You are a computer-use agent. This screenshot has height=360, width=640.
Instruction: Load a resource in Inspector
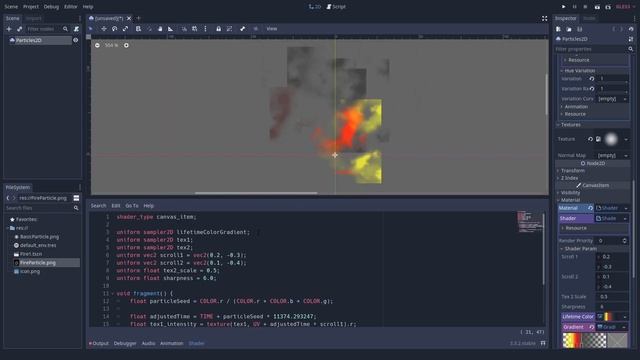pos(569,29)
